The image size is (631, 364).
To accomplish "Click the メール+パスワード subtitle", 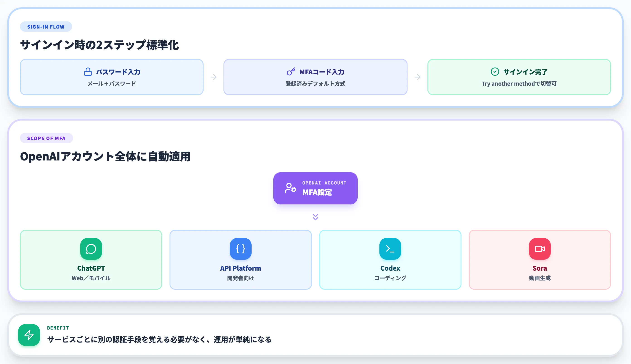I will [112, 83].
